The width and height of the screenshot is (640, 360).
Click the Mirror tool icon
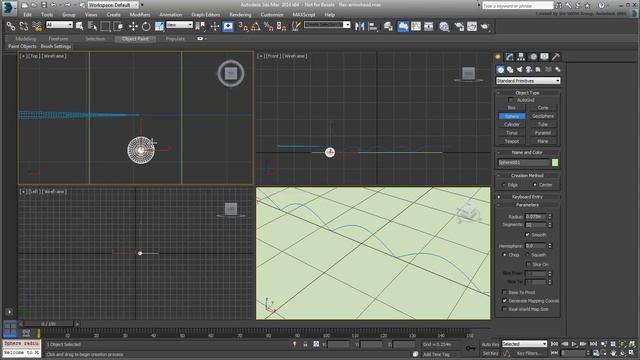point(360,26)
